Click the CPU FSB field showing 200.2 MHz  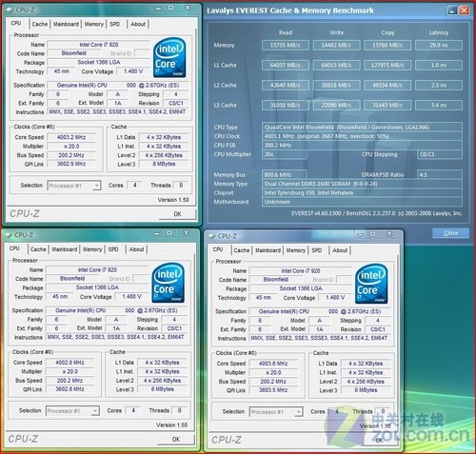point(362,146)
